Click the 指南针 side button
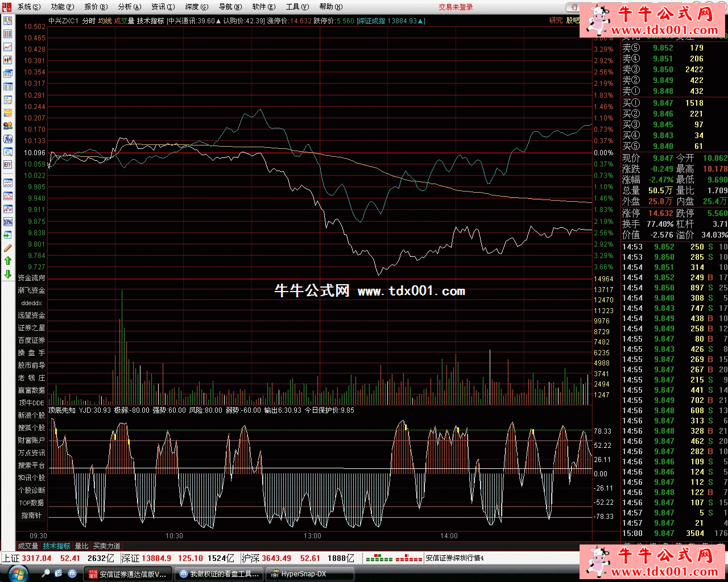The width and height of the screenshot is (728, 582). 31,516
